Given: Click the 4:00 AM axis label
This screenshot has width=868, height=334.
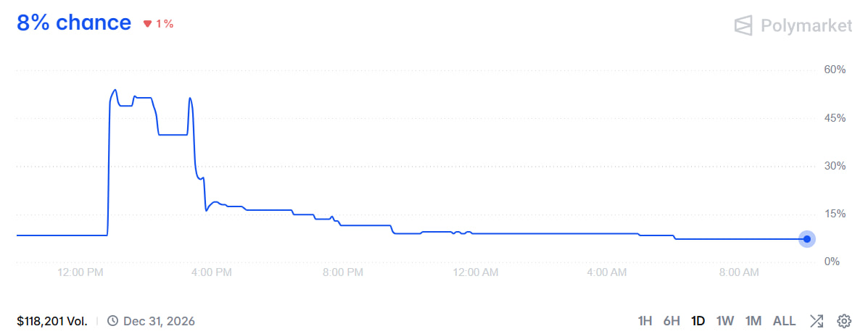Looking at the screenshot, I should point(607,272).
